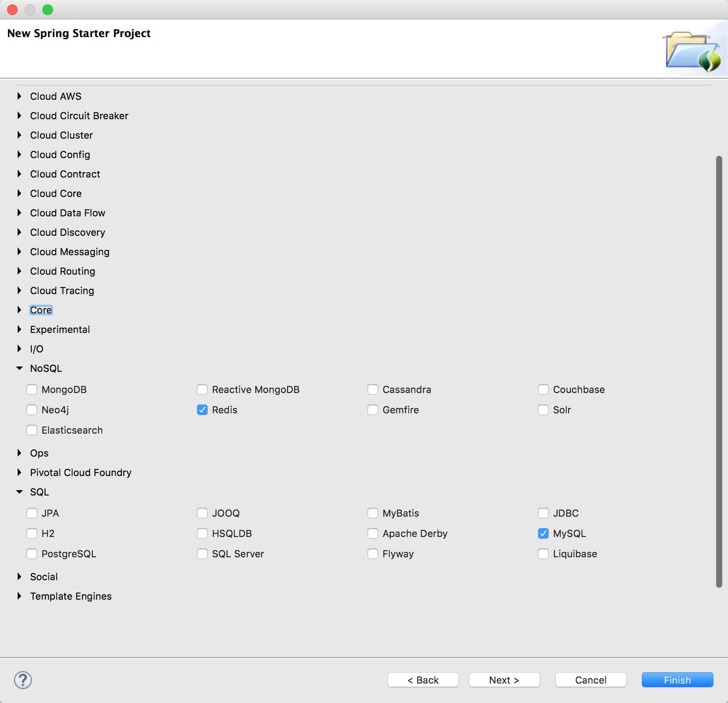Select the Apache Derby checkbox

[x=373, y=533]
